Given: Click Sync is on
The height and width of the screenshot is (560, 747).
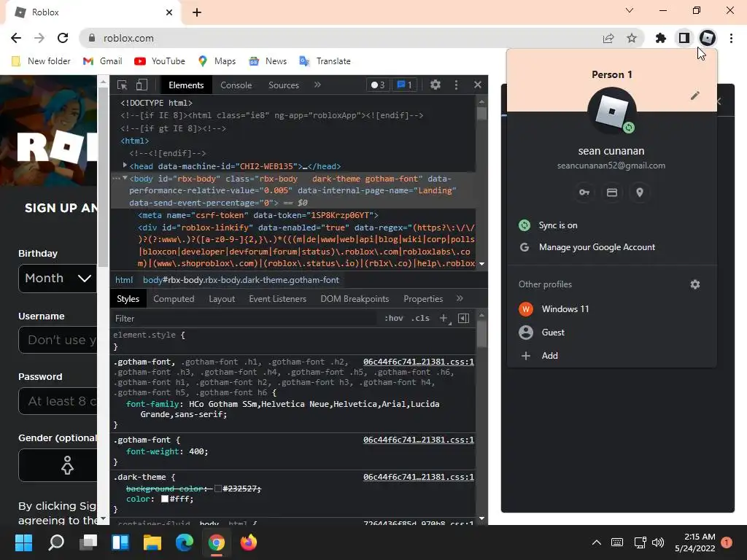Looking at the screenshot, I should click(x=612, y=225).
